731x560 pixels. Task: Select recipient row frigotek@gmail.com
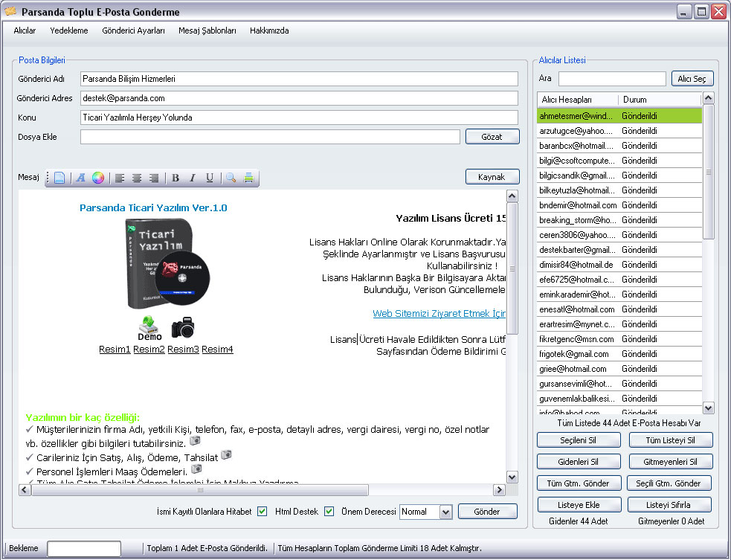[x=619, y=354]
